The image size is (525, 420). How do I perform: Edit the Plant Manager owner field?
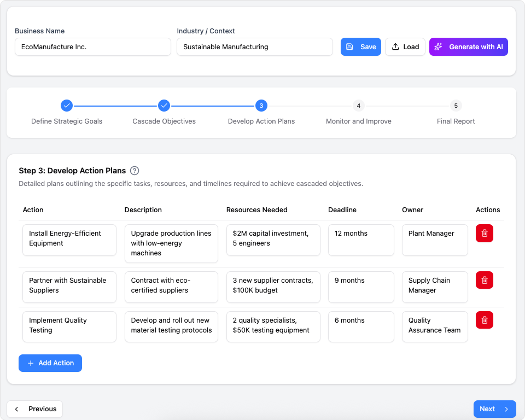click(435, 240)
